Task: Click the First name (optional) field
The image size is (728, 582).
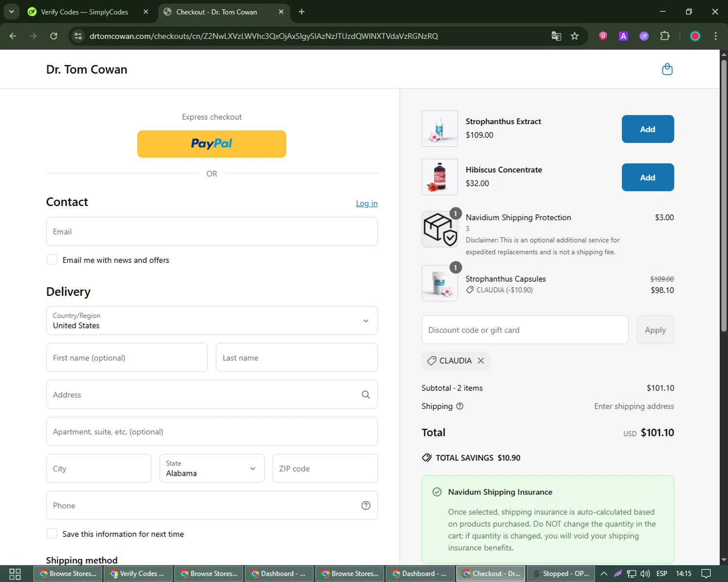Action: pyautogui.click(x=127, y=357)
